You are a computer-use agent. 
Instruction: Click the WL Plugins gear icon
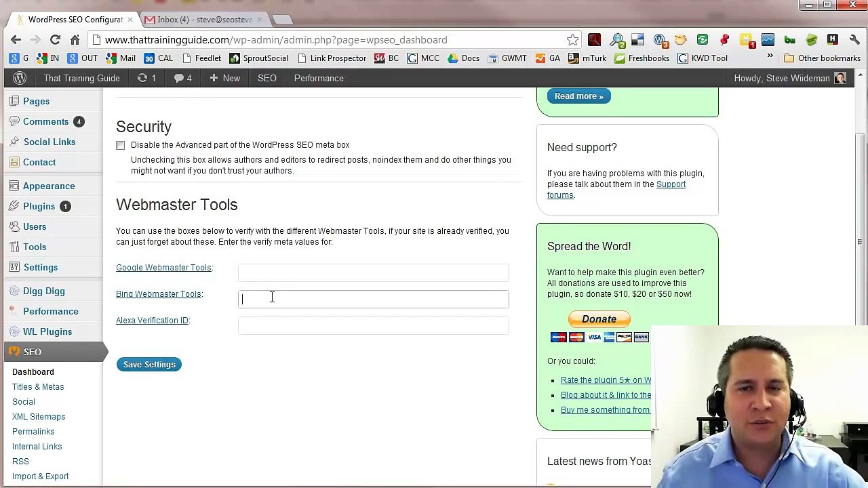pos(14,331)
